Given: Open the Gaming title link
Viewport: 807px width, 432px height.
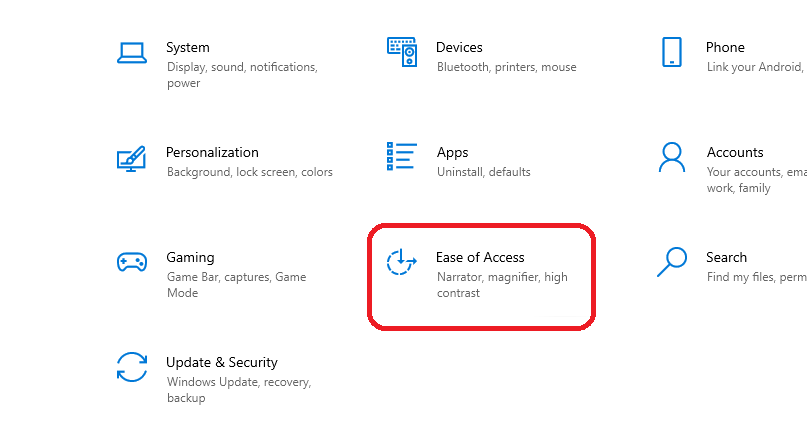Looking at the screenshot, I should click(x=190, y=257).
